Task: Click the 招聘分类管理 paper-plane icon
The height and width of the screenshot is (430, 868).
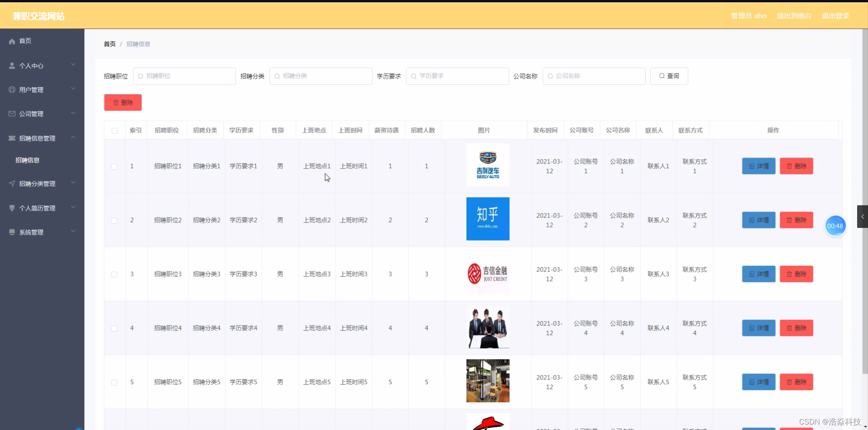Action: (x=11, y=183)
